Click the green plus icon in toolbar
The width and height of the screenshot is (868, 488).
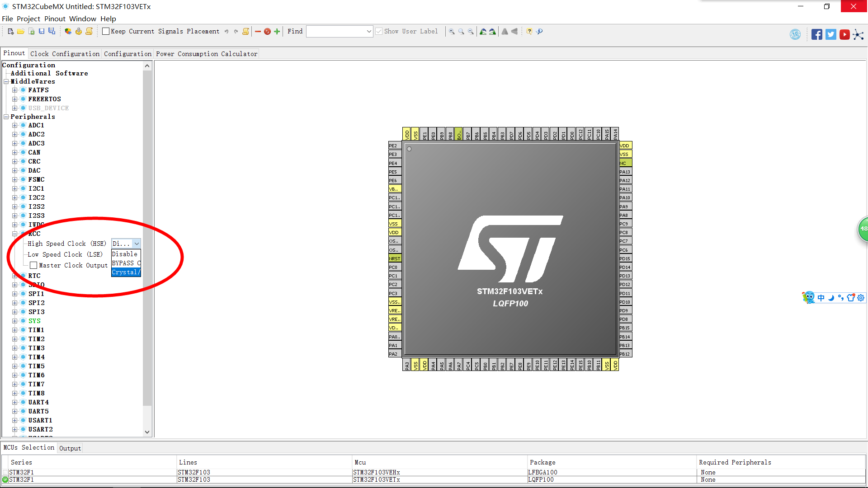coord(277,32)
